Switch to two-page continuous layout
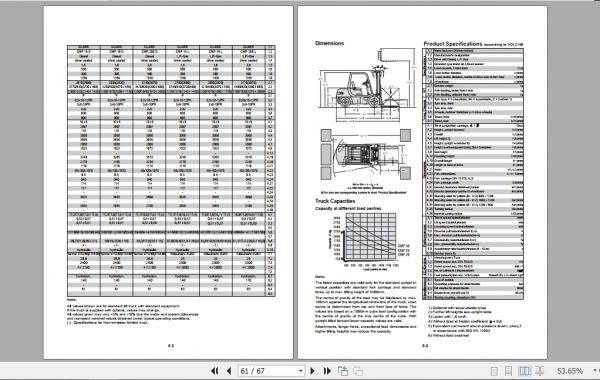The image size is (600, 380). pyautogui.click(x=540, y=371)
